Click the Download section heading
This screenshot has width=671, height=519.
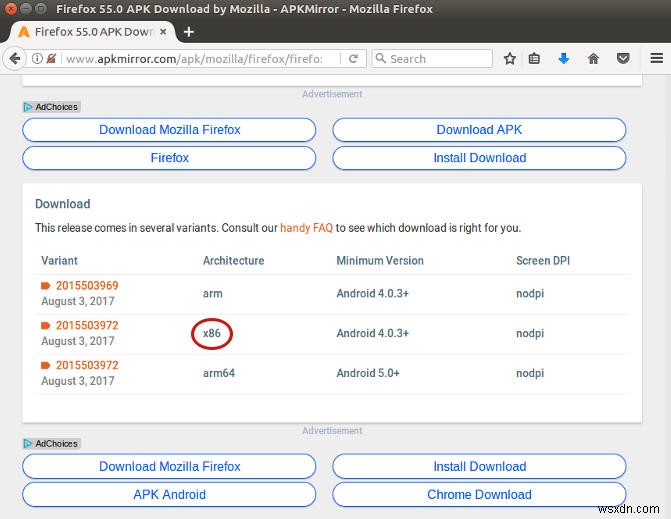coord(62,204)
